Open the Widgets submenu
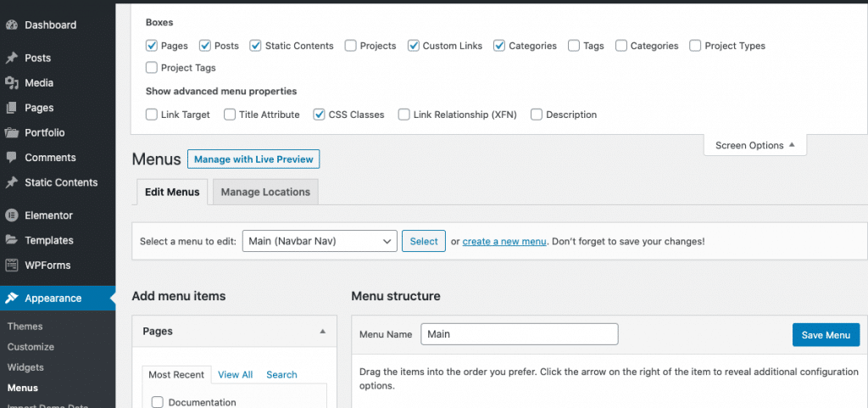 25,367
